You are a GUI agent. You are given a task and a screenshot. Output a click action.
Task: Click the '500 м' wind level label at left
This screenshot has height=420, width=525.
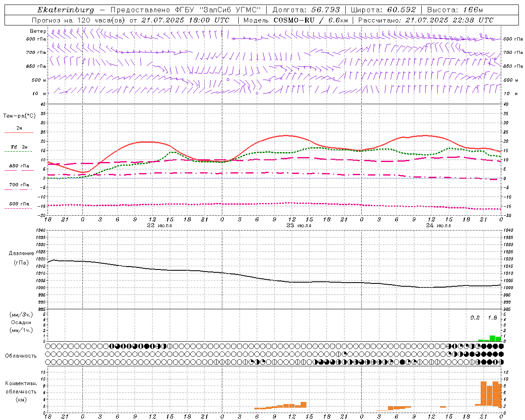tap(39, 80)
